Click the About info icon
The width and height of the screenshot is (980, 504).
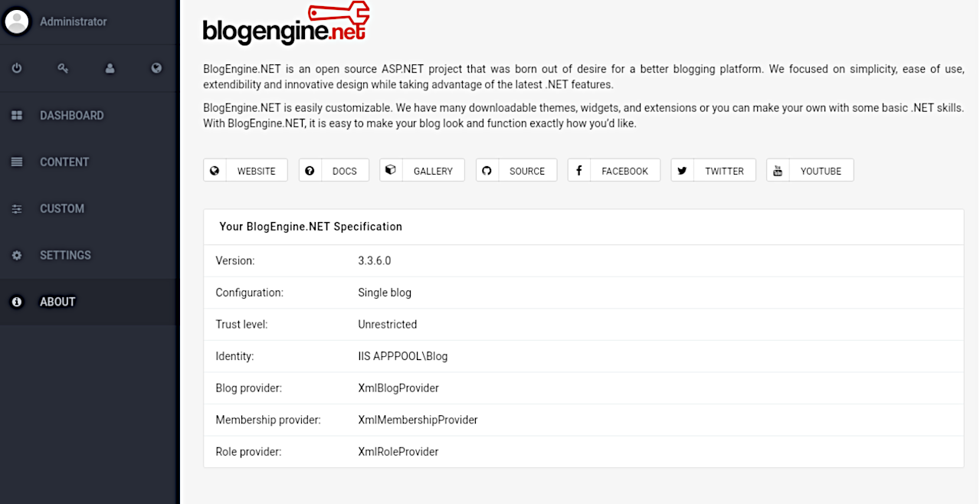coord(17,303)
